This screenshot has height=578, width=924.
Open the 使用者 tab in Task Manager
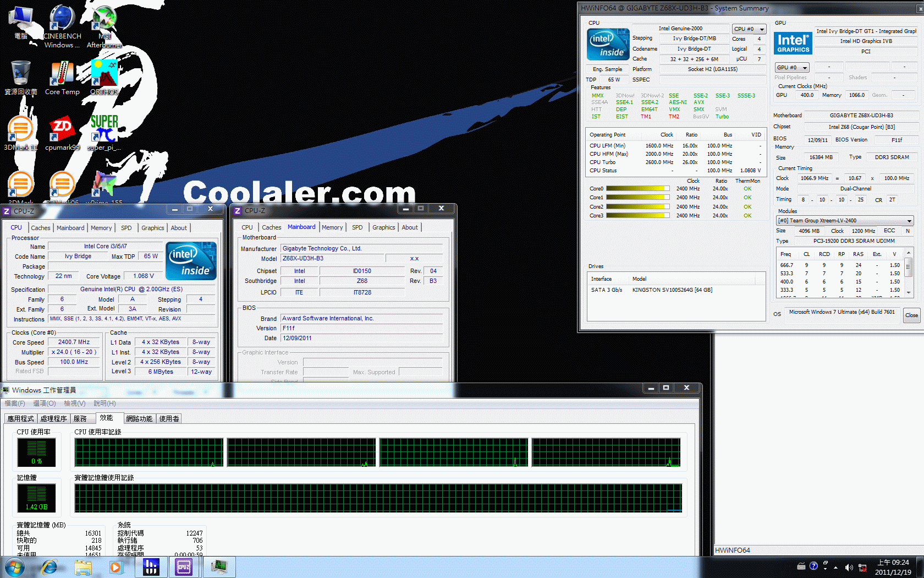pos(169,419)
